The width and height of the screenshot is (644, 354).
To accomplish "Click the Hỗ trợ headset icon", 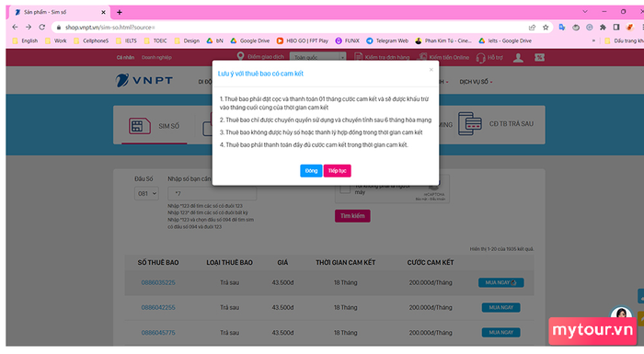I will coord(480,58).
